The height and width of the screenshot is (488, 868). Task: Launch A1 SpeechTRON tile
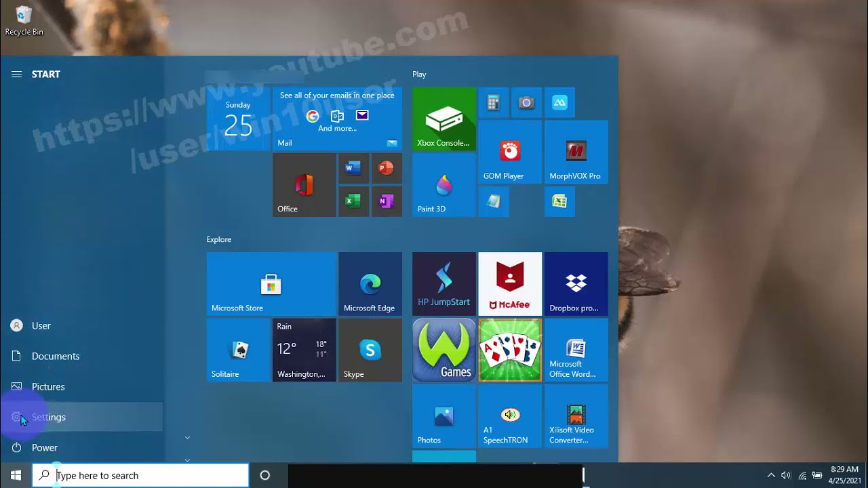coord(510,416)
